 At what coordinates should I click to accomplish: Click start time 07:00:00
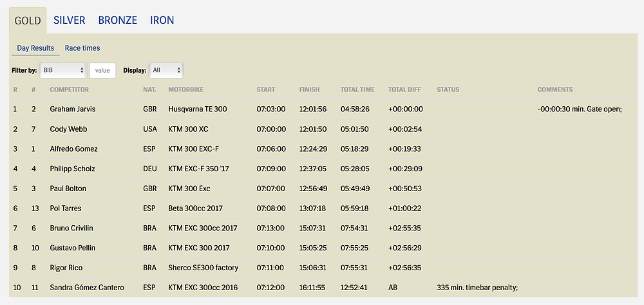point(271,129)
